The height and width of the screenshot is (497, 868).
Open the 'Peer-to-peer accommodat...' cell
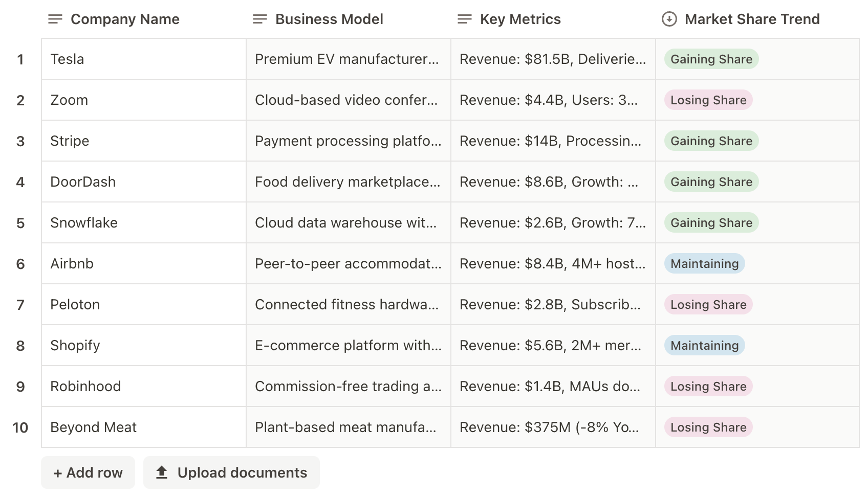coord(349,263)
